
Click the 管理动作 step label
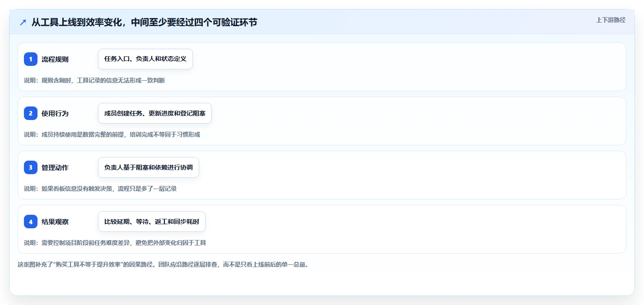(55, 167)
